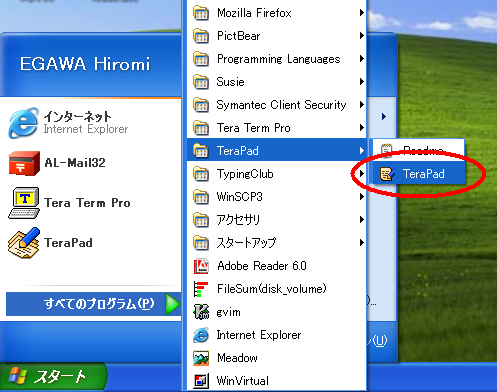Select the highlighted TeraPad folder menu entry
497x392 pixels.
[277, 151]
